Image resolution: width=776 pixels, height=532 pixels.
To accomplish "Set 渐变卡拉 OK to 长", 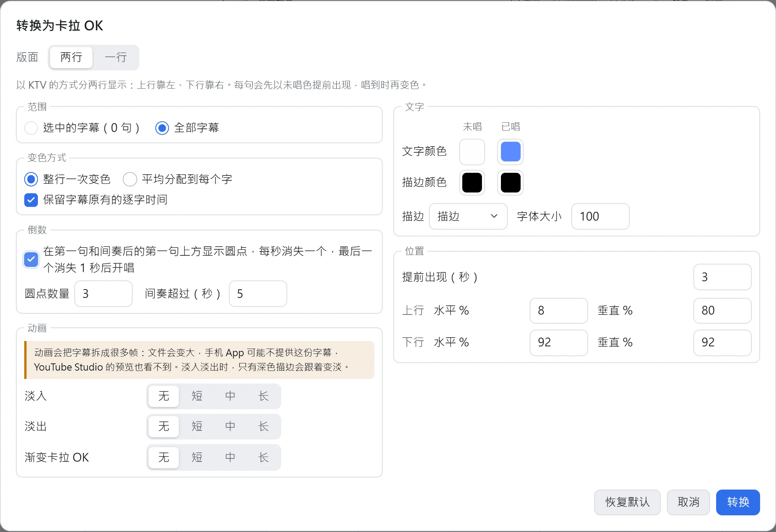I will (263, 458).
